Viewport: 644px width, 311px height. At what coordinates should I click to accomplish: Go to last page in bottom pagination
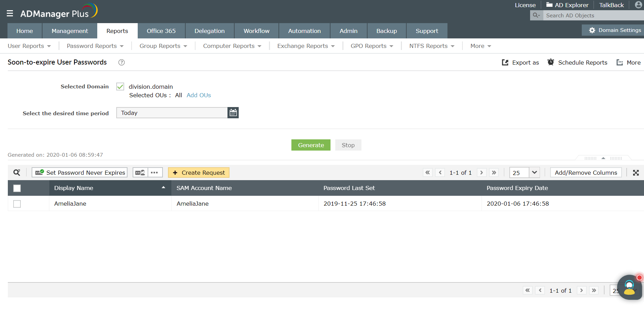[x=594, y=290]
